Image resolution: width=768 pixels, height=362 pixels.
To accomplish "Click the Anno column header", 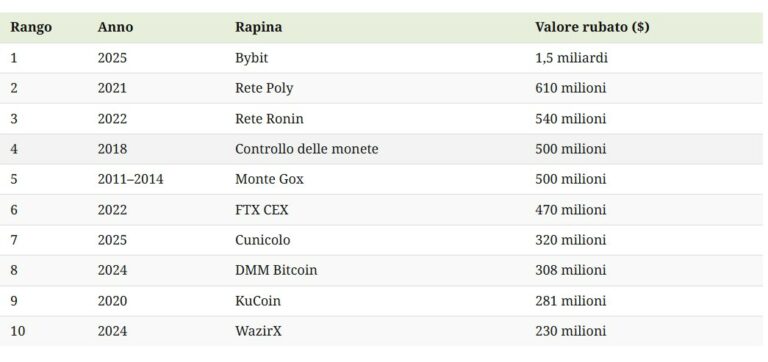I will click(115, 27).
